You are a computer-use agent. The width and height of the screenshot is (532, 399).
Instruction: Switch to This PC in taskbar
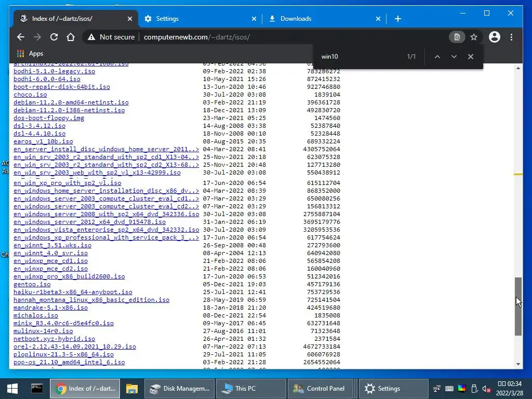click(251, 389)
